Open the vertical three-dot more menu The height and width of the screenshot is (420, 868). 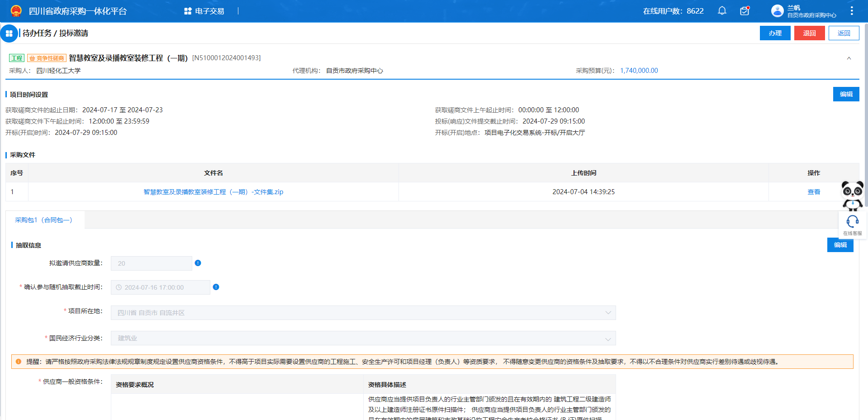click(852, 11)
